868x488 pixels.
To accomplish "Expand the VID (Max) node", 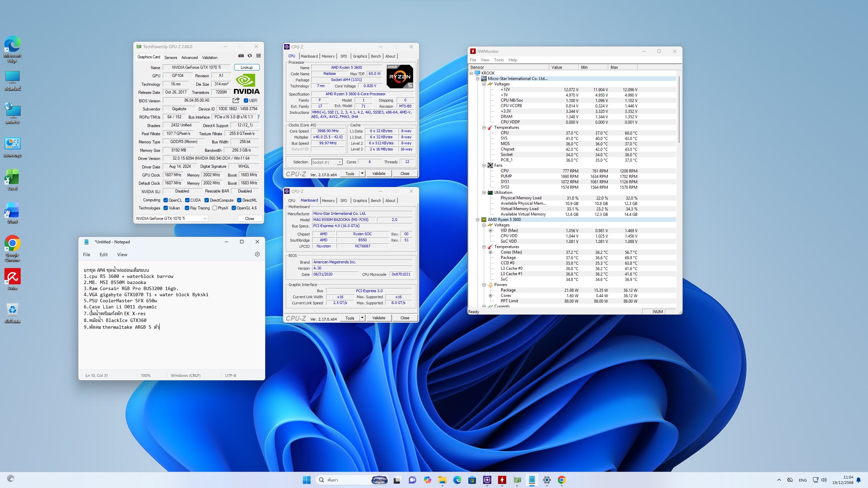I will (490, 230).
